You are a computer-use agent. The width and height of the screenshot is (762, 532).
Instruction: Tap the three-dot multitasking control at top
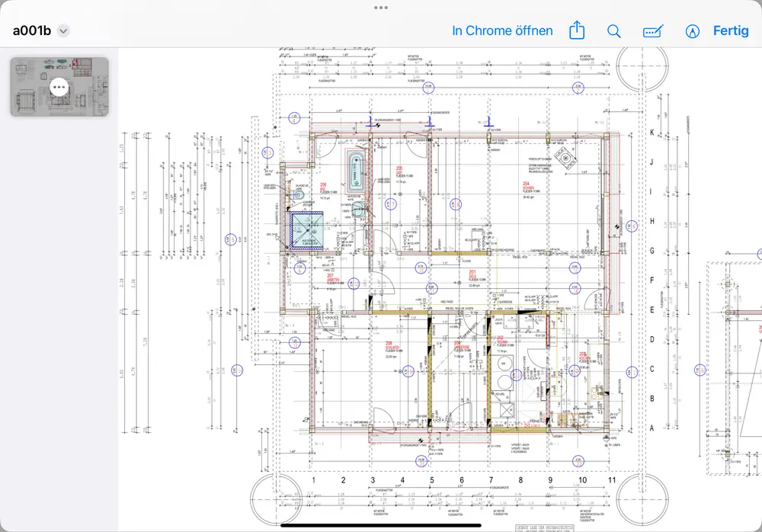tap(381, 7)
